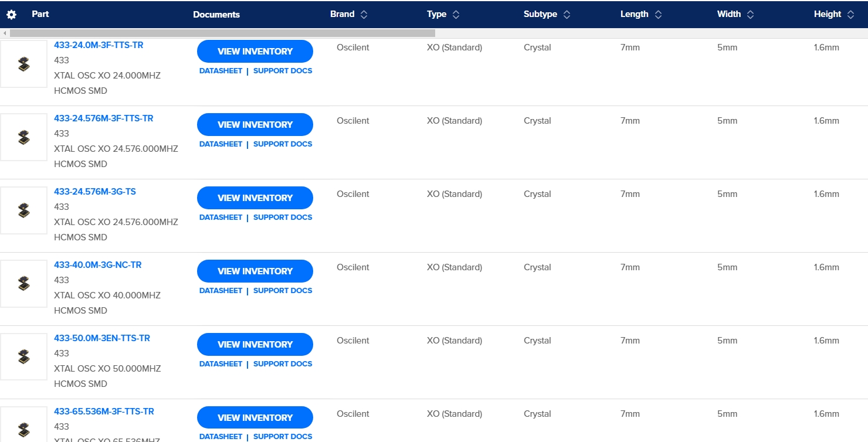Open part link 433-50.0M-3EN-TTS-TR

pyautogui.click(x=102, y=338)
